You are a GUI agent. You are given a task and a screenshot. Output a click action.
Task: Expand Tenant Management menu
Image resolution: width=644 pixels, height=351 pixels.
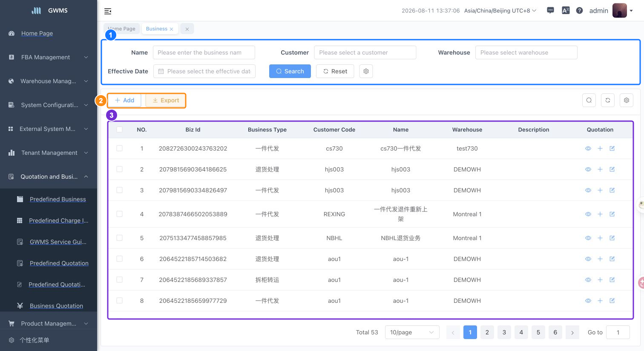[x=49, y=153]
